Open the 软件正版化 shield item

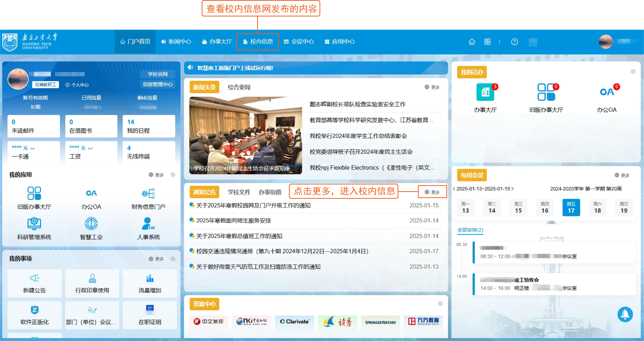(x=34, y=315)
